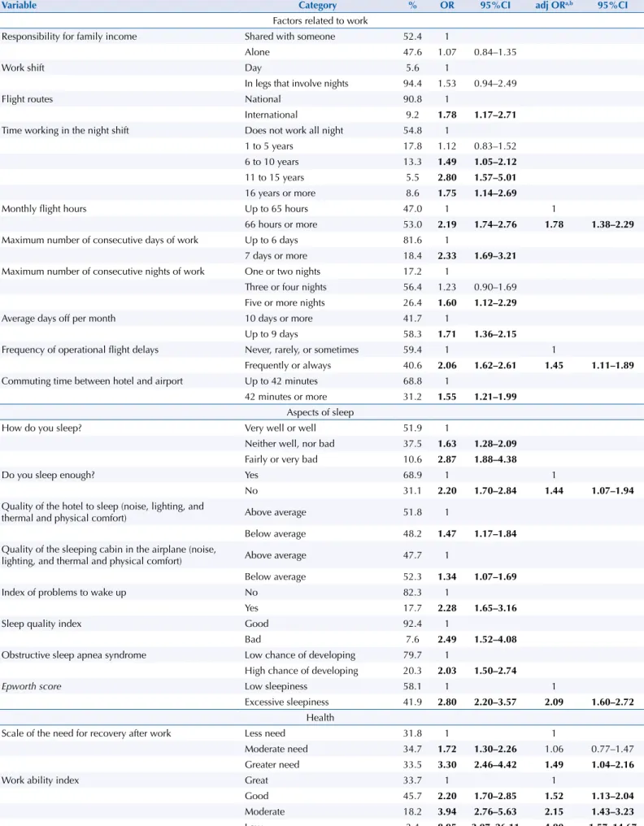Select odds ratio '2.80' for 11 to 15 years
This screenshot has height=826, width=644.
[x=447, y=177]
